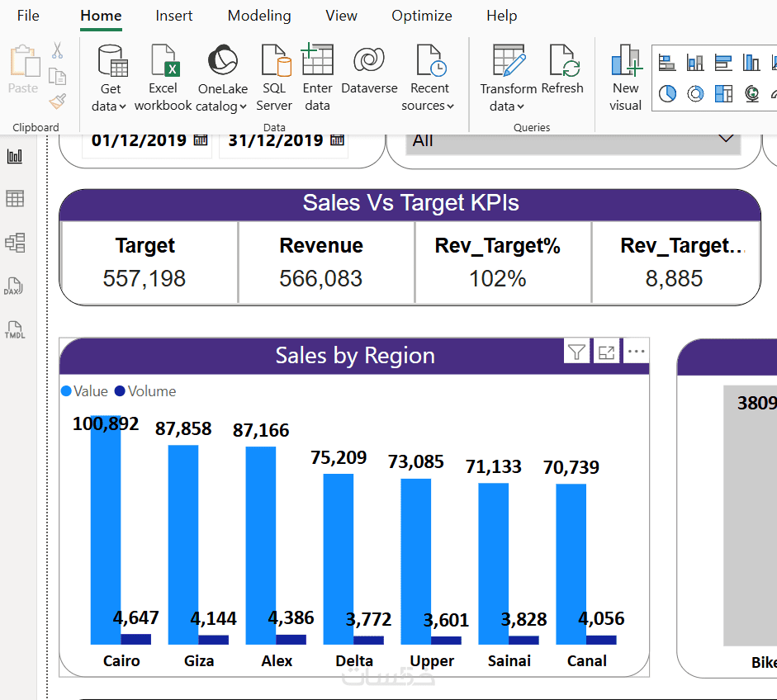Screen dimensions: 777x700
Task: Click the Delta Value bar
Action: coord(339,560)
